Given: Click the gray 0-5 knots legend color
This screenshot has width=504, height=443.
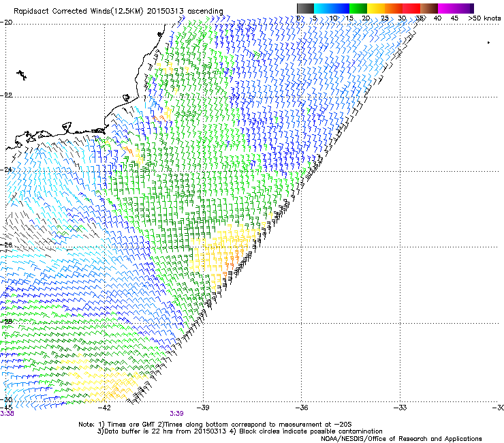Looking at the screenshot, I should coord(305,8).
